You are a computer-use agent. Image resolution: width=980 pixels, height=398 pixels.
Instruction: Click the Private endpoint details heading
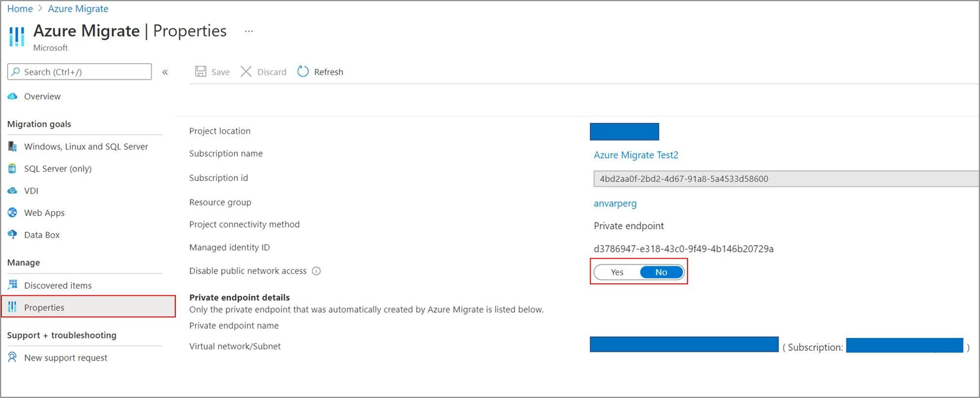239,297
